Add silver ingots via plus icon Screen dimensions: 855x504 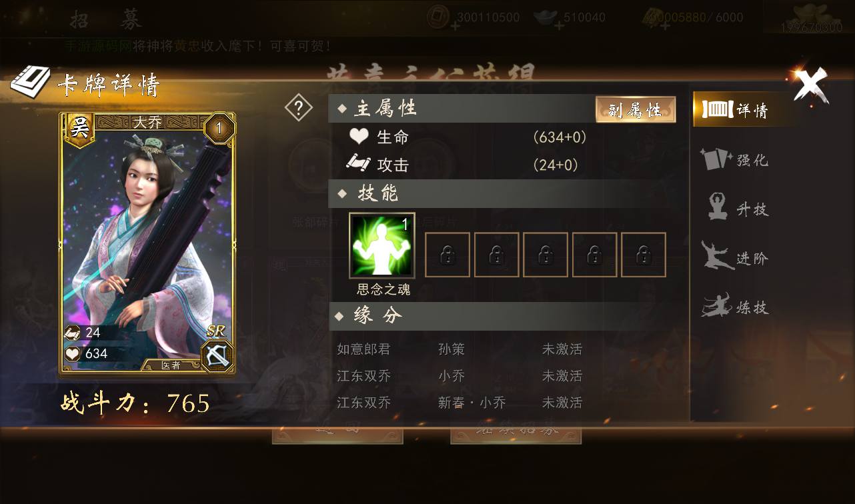(560, 26)
